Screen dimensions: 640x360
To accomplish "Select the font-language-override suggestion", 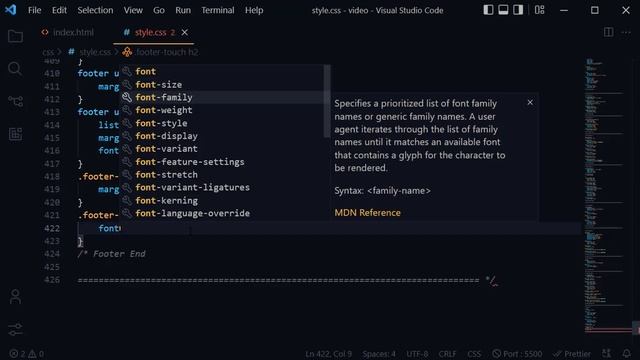I will 224,213.
